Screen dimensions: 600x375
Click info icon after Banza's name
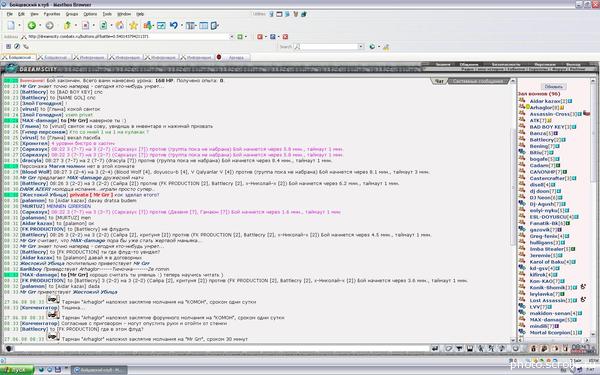click(x=556, y=133)
